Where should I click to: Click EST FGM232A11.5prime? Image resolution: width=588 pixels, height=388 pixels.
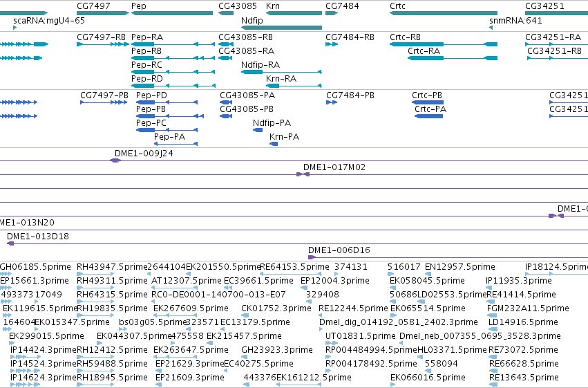point(528,308)
